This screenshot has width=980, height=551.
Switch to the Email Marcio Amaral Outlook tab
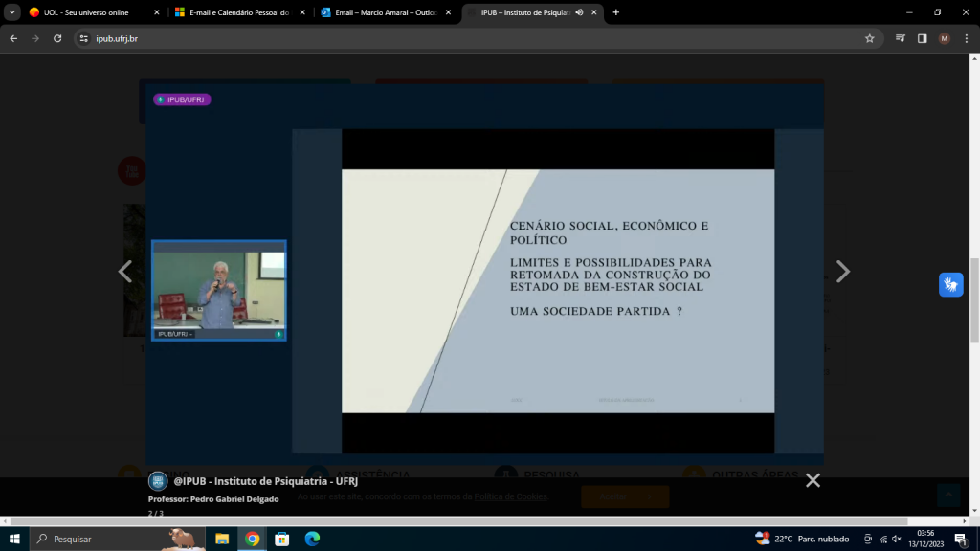tap(383, 12)
